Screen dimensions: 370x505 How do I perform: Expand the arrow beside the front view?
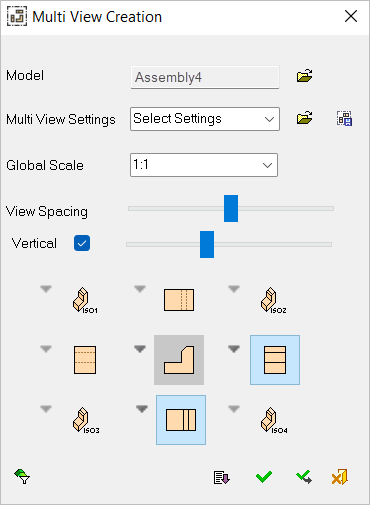point(140,349)
